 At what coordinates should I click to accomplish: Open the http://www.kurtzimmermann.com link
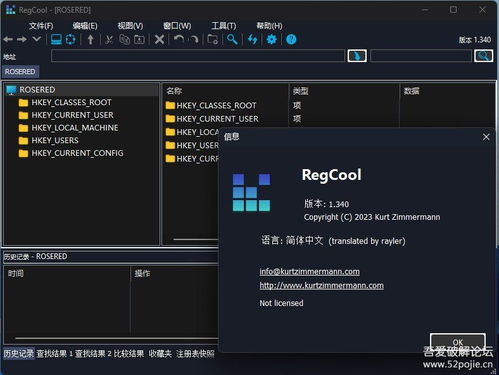[322, 285]
